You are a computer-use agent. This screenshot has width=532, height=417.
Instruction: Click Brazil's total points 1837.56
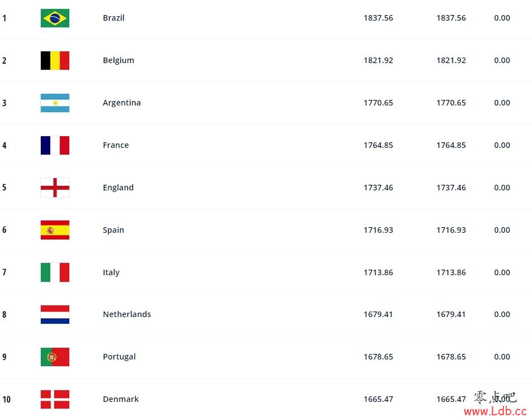(378, 18)
